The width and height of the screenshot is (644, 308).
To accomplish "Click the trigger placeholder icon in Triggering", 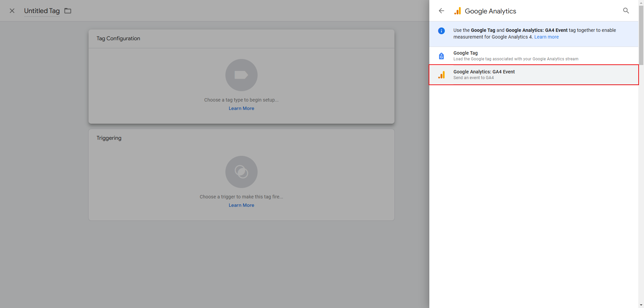I will tap(241, 172).
